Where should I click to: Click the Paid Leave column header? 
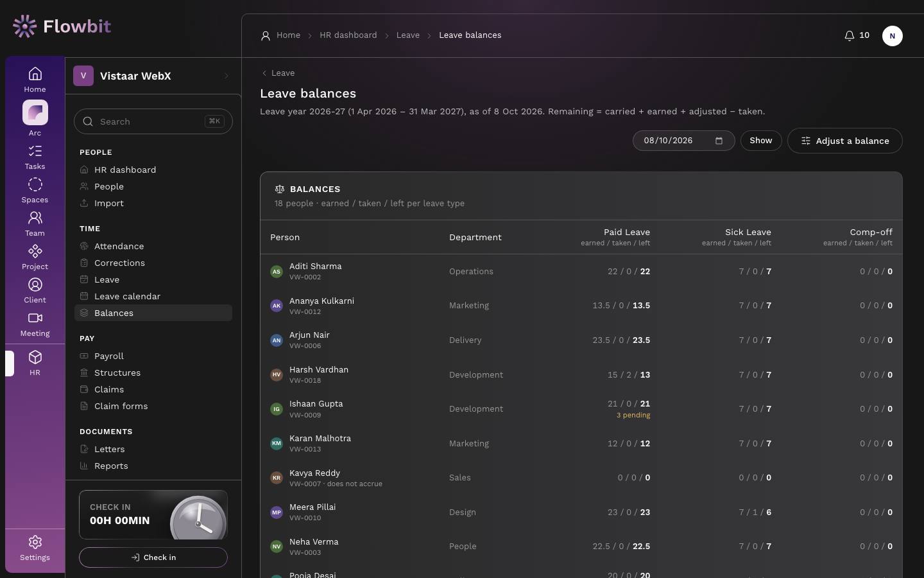tap(615, 237)
